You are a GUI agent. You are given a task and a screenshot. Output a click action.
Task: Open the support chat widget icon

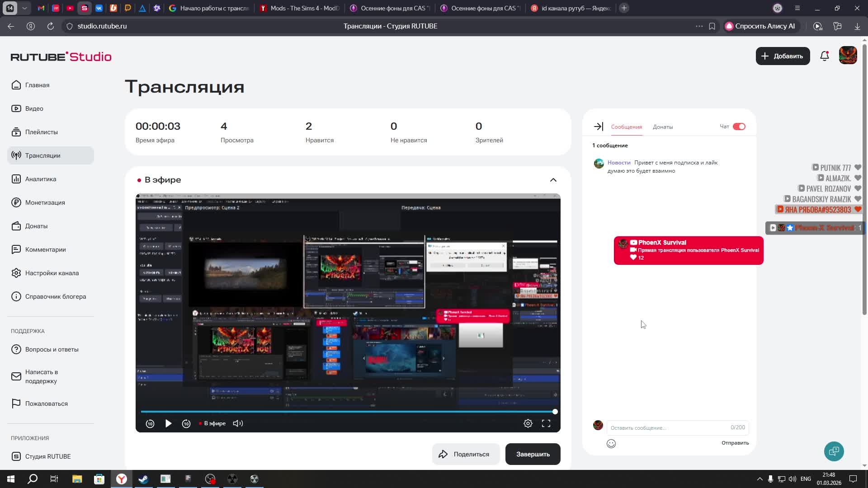(834, 451)
